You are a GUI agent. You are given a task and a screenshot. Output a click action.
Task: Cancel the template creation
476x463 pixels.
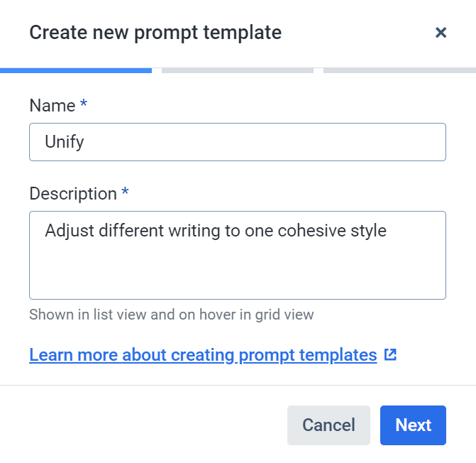tap(328, 425)
